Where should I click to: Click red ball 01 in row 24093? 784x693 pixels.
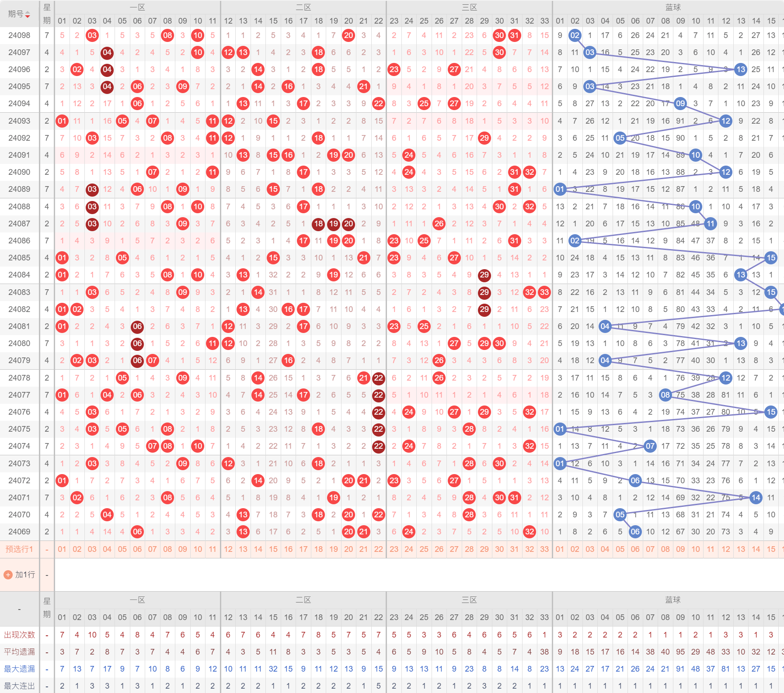pyautogui.click(x=62, y=121)
